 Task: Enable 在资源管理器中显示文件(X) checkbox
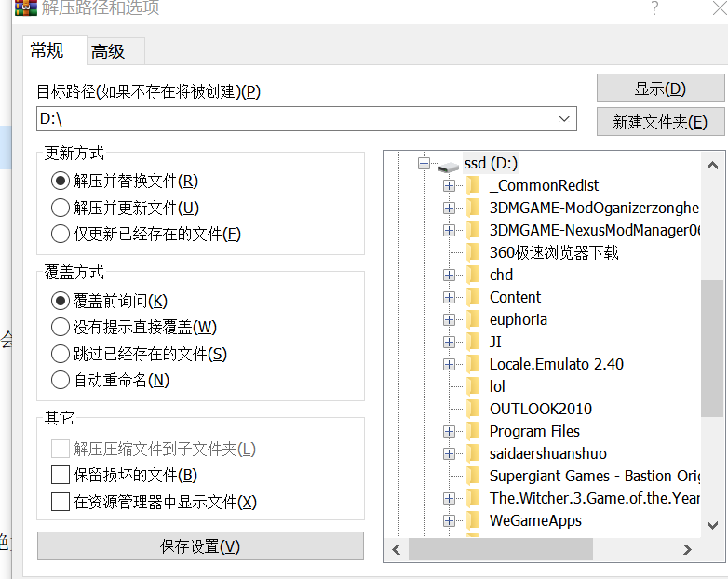click(61, 502)
